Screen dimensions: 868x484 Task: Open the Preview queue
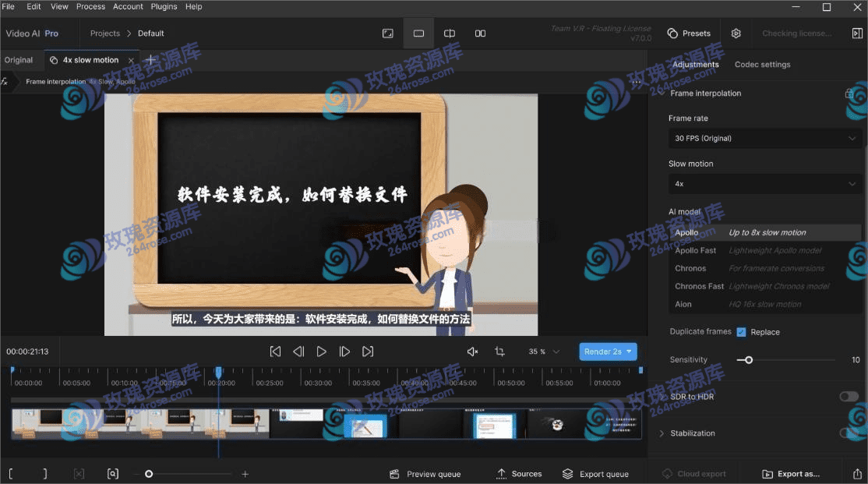[425, 474]
